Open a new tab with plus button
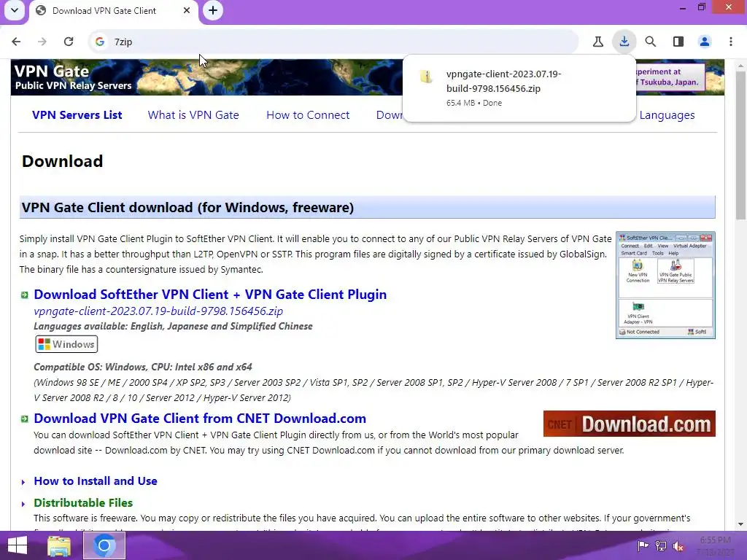The image size is (747, 560). point(213,10)
